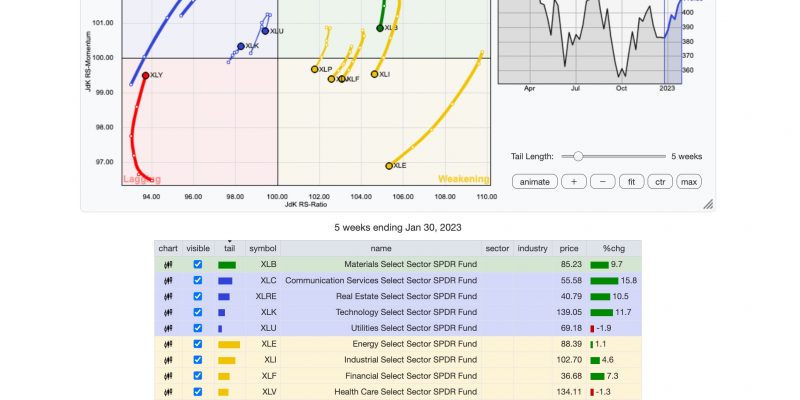The image size is (800, 400).
Task: Sort table by chart column header
Action: (168, 248)
